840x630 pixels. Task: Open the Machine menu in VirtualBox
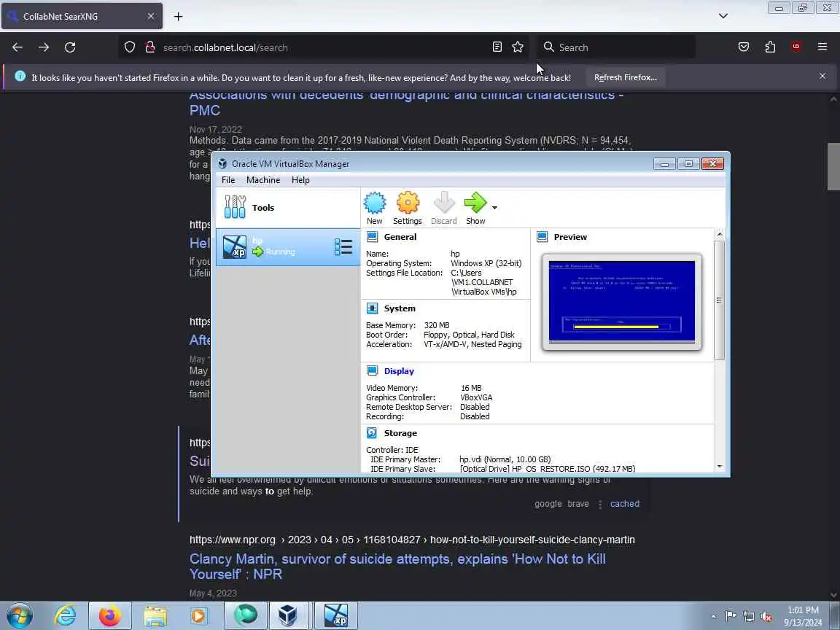263,180
